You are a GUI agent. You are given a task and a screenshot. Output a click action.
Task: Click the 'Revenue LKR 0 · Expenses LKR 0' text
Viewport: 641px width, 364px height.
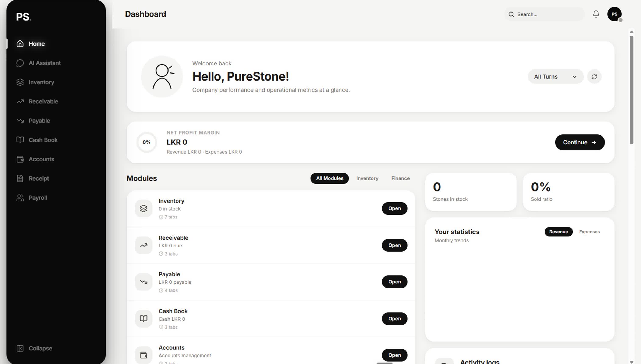click(204, 152)
